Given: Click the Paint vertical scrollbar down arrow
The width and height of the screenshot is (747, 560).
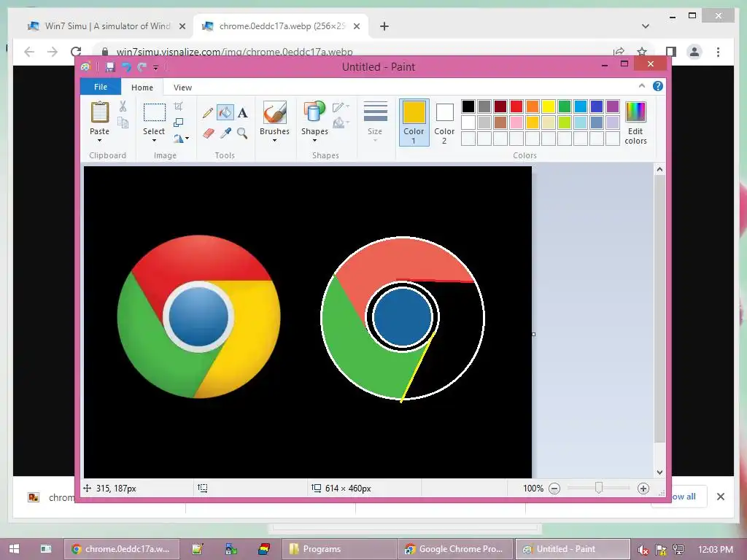Looking at the screenshot, I should pyautogui.click(x=659, y=472).
